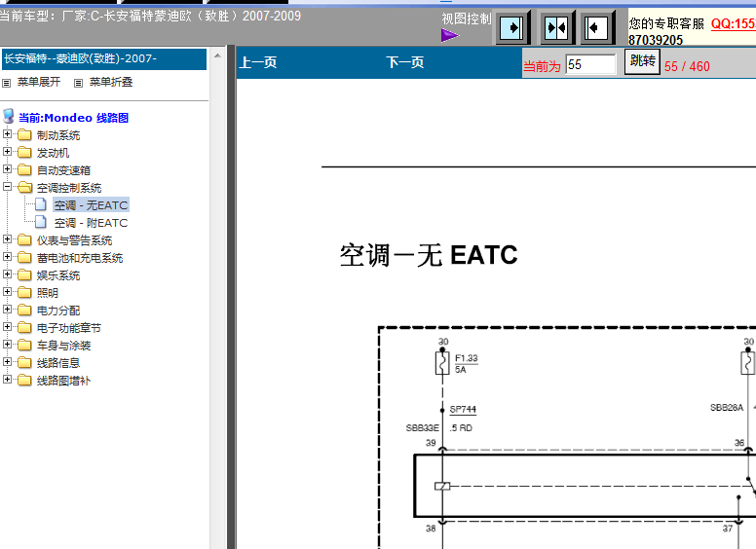Click the 菜单展开 list icon
The height and width of the screenshot is (549, 756).
[x=6, y=83]
